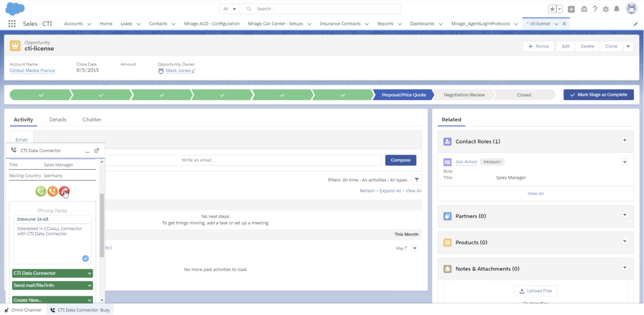
Task: Open the May 7 activity actions dropdown
Action: (415, 248)
